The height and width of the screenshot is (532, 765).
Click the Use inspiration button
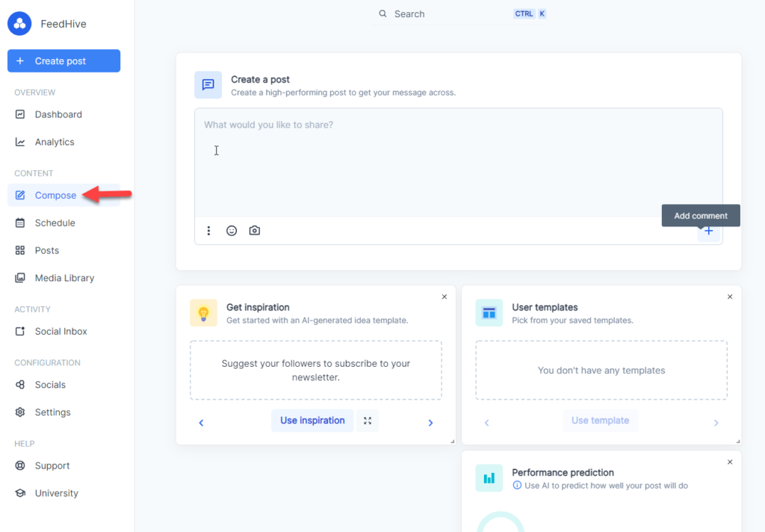coord(312,421)
